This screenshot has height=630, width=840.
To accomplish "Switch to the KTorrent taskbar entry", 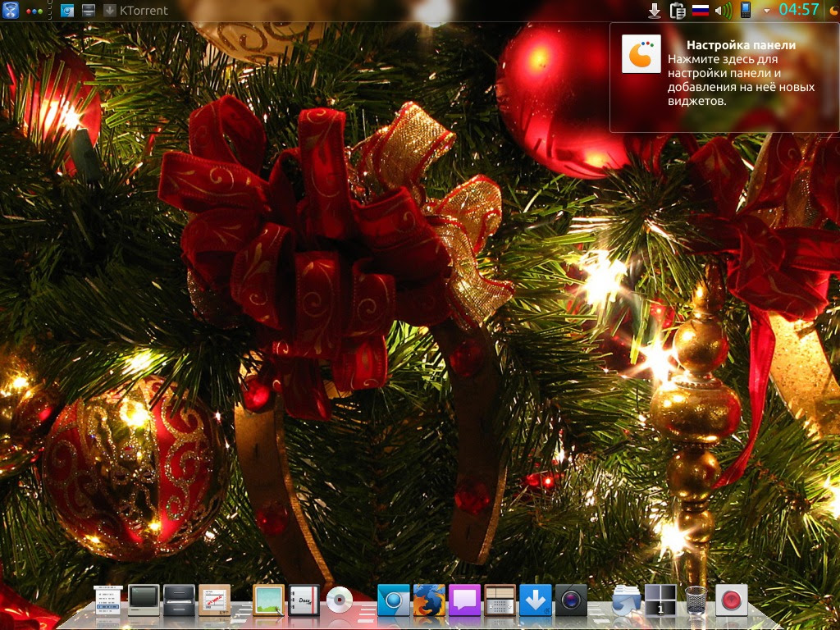I will [x=136, y=10].
